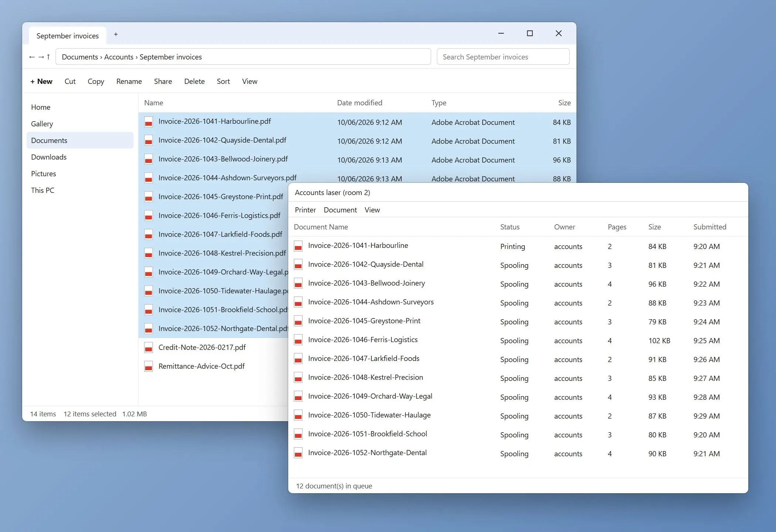Sort files by the Date modified column
This screenshot has width=776, height=532.
(x=360, y=103)
